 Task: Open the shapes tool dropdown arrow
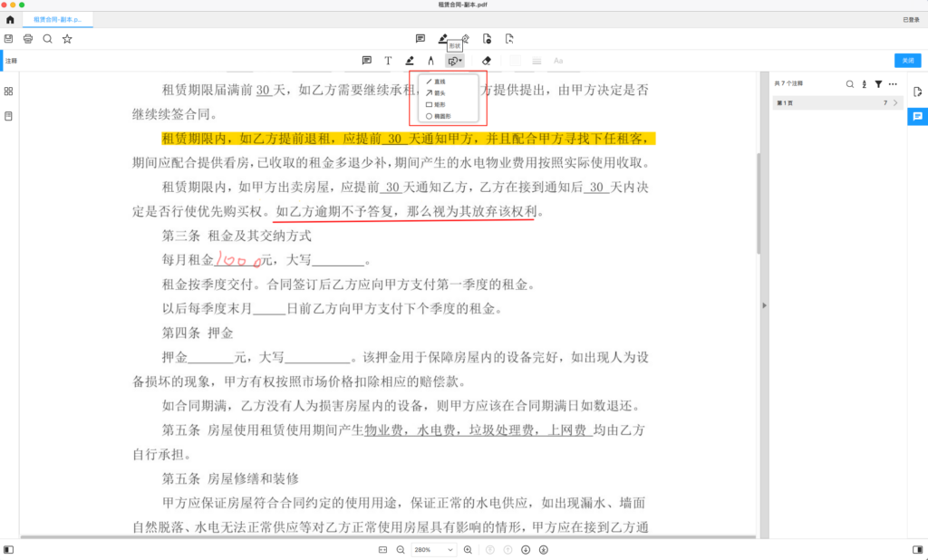461,61
